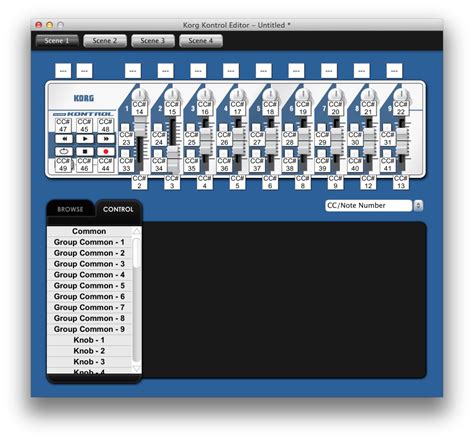The image size is (474, 440).
Task: Click the CC# 49 label below loop
Action: [63, 165]
